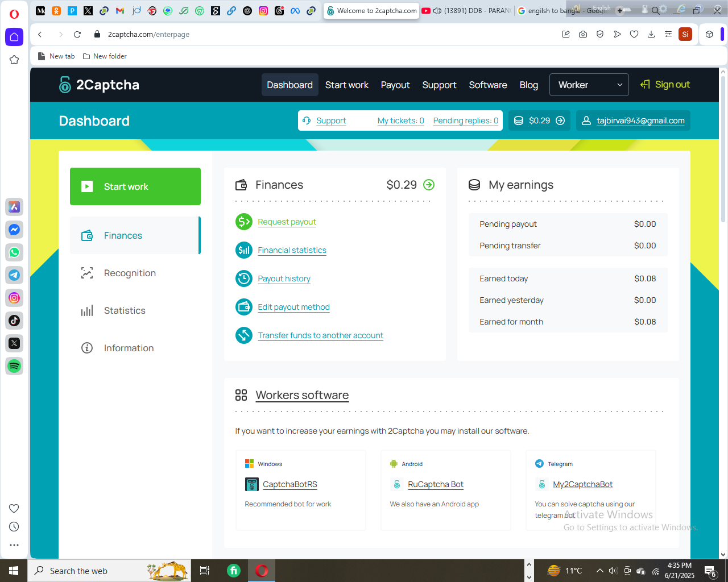728x582 pixels.
Task: Click the Pending payout row label
Action: [508, 224]
